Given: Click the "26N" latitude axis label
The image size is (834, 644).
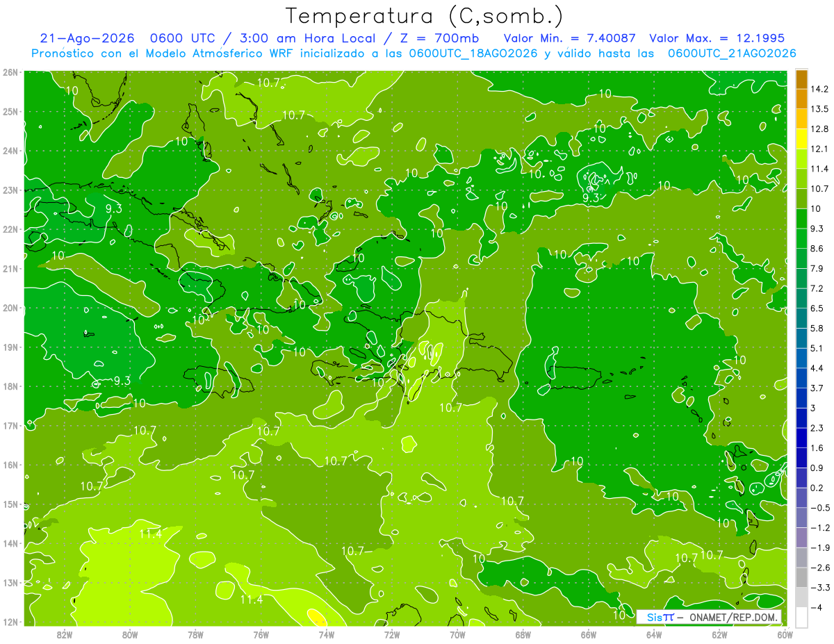Looking at the screenshot, I should point(10,72).
